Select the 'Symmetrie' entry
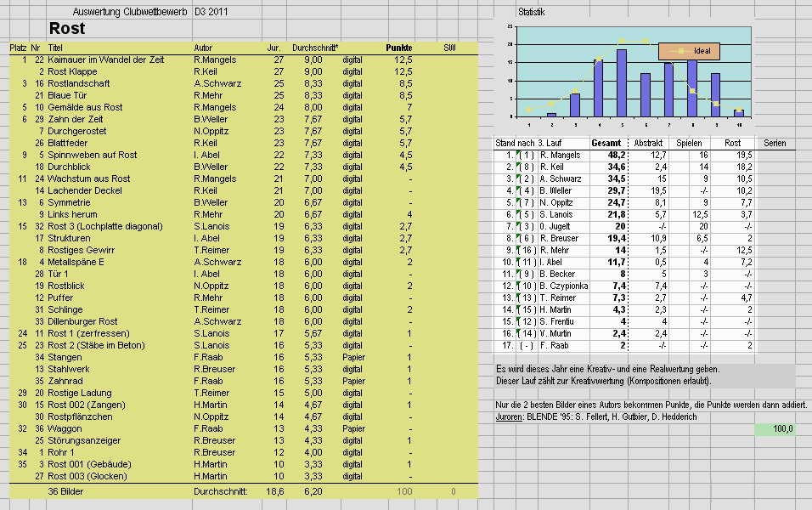812x510 pixels. coord(69,202)
